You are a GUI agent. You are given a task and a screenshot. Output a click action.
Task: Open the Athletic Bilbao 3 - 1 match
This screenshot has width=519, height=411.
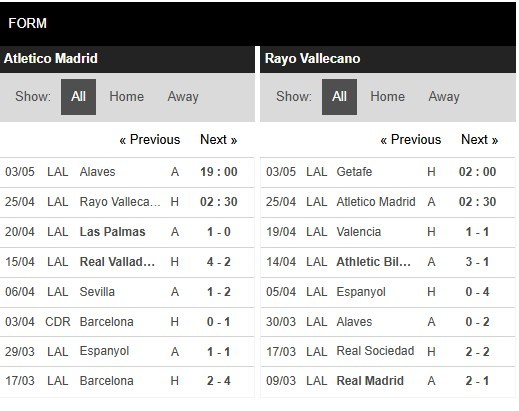(388, 262)
